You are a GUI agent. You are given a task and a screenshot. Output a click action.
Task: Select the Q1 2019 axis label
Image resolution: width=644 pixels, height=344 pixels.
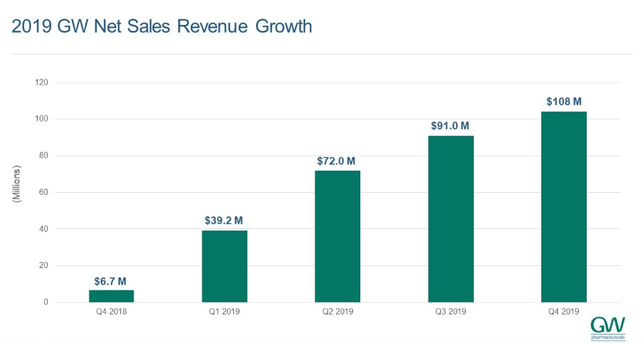point(224,312)
